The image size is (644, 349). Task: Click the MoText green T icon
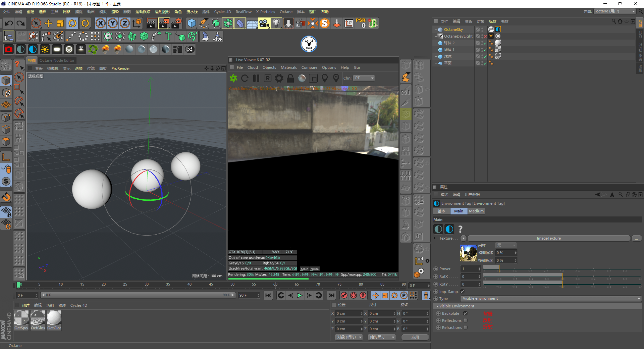pos(168,36)
